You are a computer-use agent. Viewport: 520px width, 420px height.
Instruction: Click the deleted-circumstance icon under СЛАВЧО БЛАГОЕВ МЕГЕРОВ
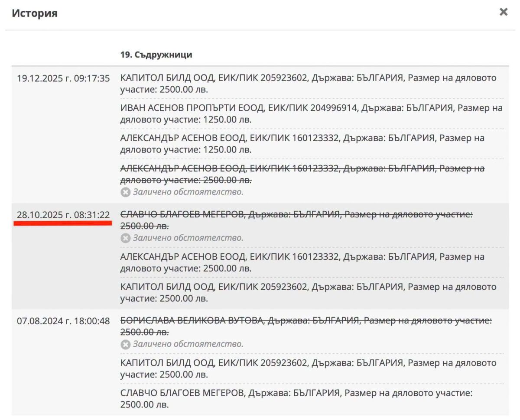pyautogui.click(x=125, y=238)
